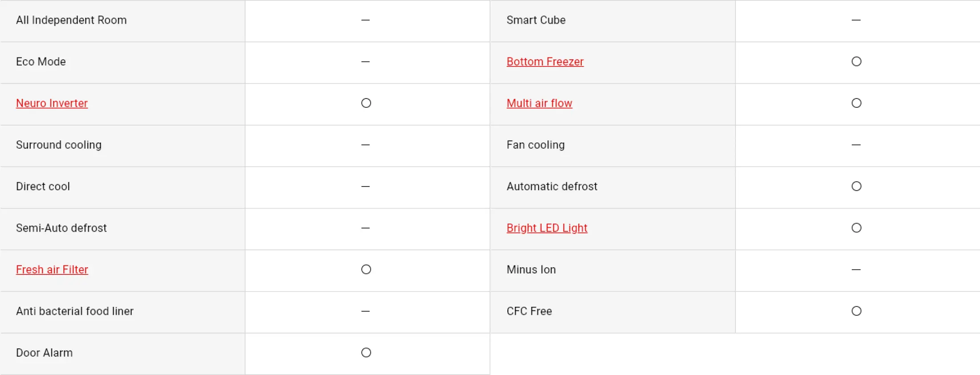Viewport: 980px width, 375px height.
Task: Click the circle mark next to Bottom Freezer
Action: [856, 61]
